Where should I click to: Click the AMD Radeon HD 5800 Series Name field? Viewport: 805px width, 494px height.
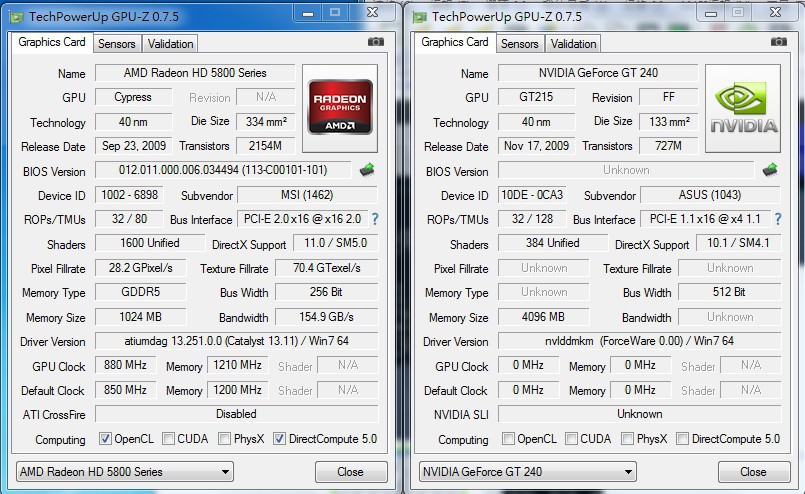coord(195,73)
